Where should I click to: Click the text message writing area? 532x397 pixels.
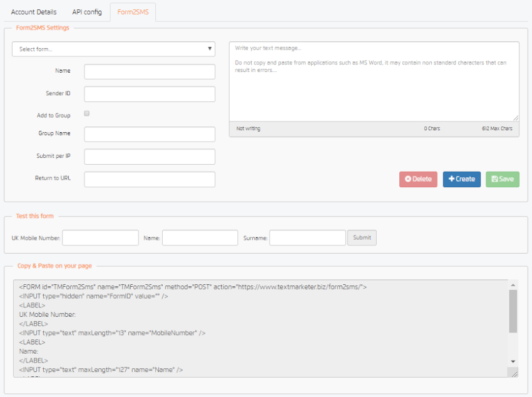point(374,81)
